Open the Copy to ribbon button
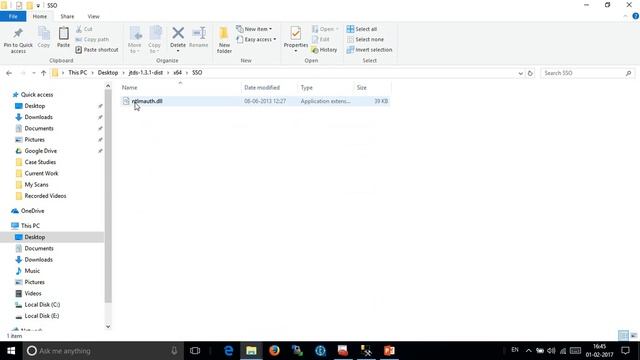Viewport: 640px width, 360px height. click(155, 40)
